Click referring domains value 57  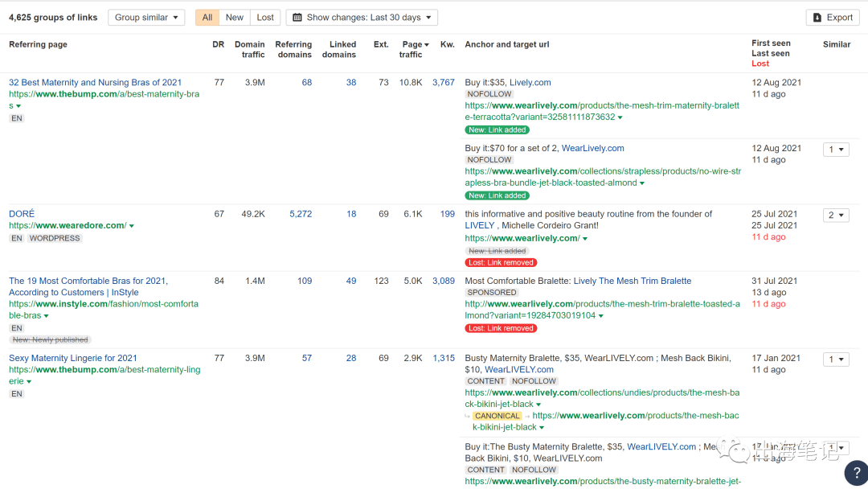click(307, 358)
